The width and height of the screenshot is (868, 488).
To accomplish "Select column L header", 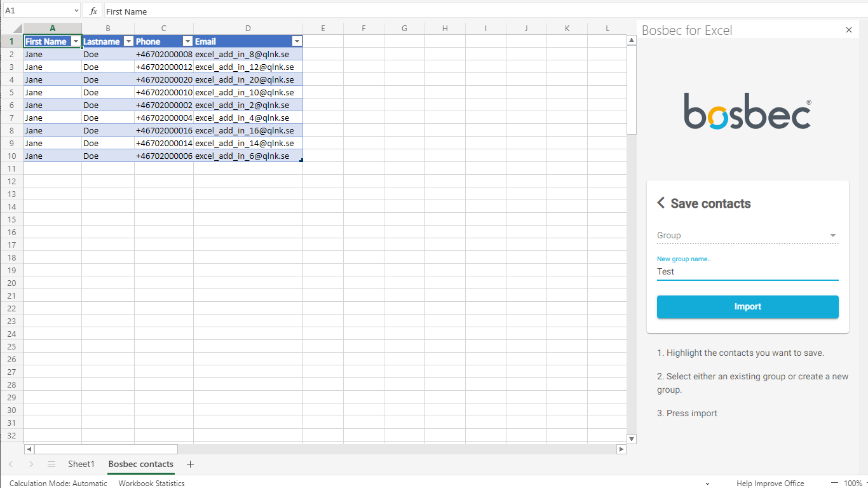I will pos(607,29).
